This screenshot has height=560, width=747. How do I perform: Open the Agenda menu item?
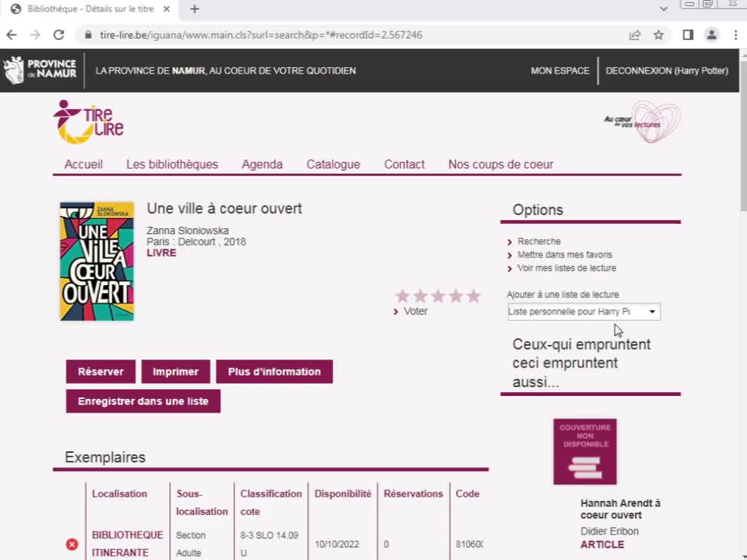click(x=262, y=164)
